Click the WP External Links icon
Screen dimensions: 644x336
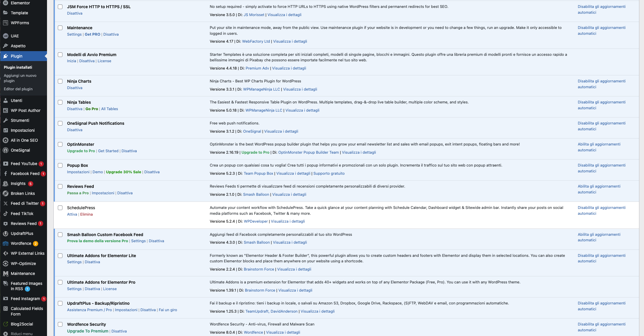(x=6, y=253)
